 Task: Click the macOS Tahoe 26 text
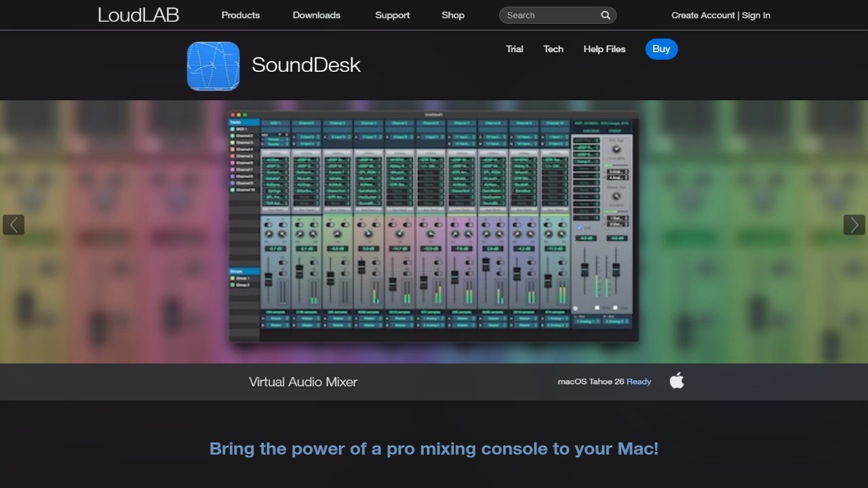[591, 382]
